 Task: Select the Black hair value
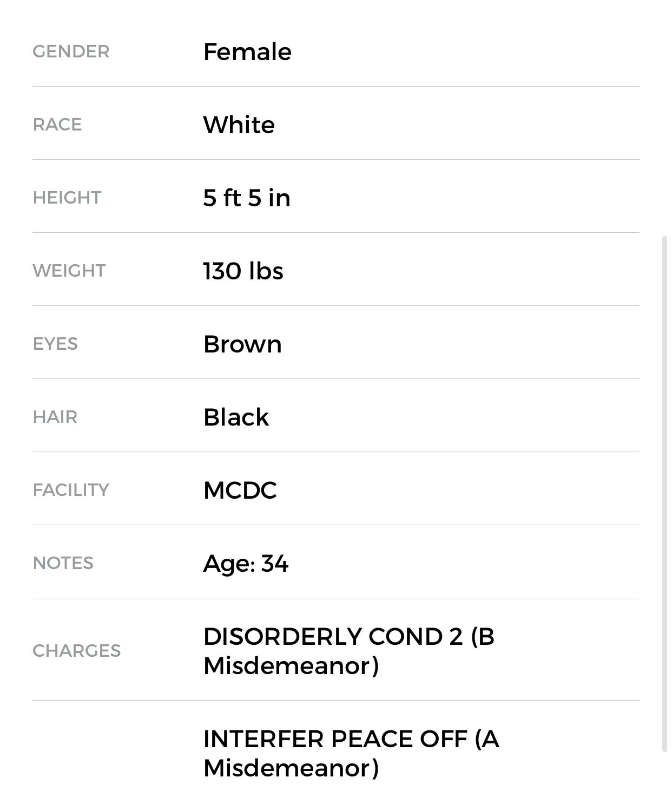(236, 417)
